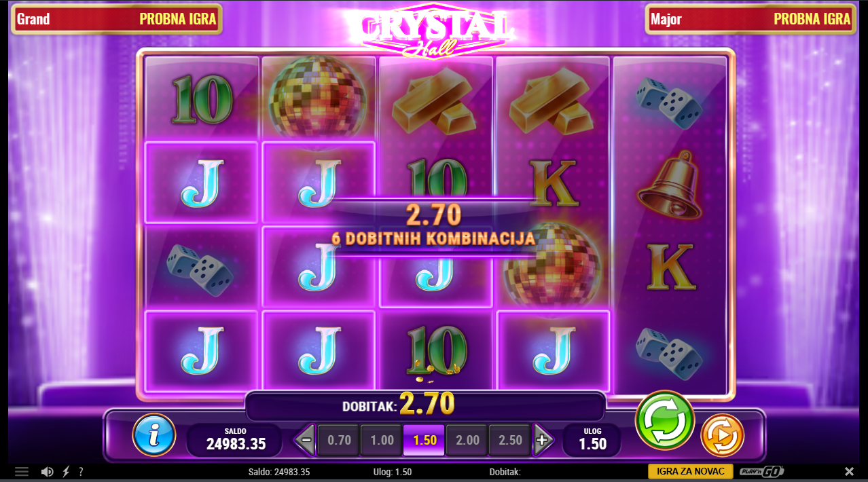868x482 pixels.
Task: Click the IGRA ZA NOVAC button
Action: click(x=691, y=471)
